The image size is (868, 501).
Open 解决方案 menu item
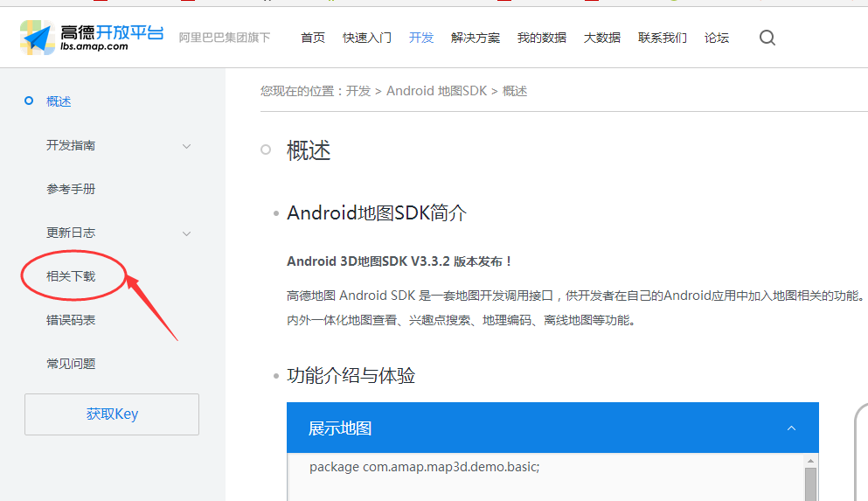point(476,38)
